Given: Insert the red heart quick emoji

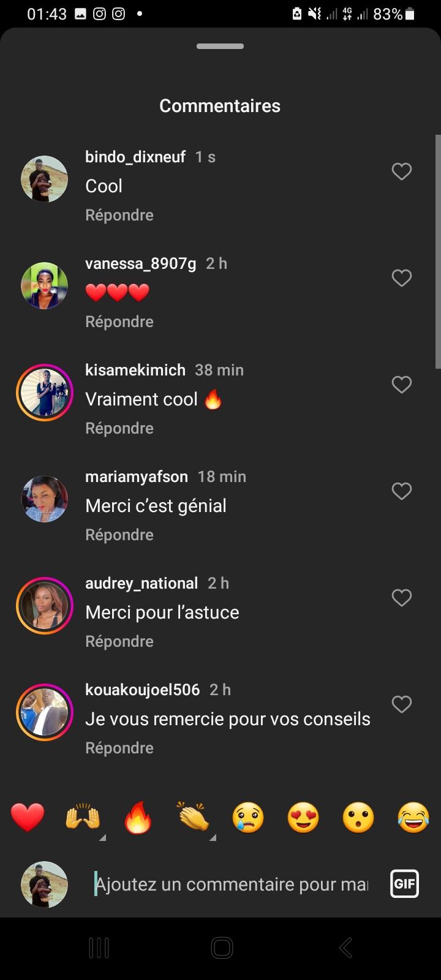Looking at the screenshot, I should pos(28,818).
